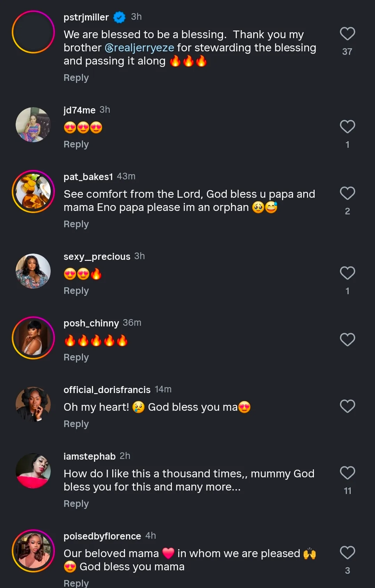Reply to iamstephab's comment

pos(76,504)
